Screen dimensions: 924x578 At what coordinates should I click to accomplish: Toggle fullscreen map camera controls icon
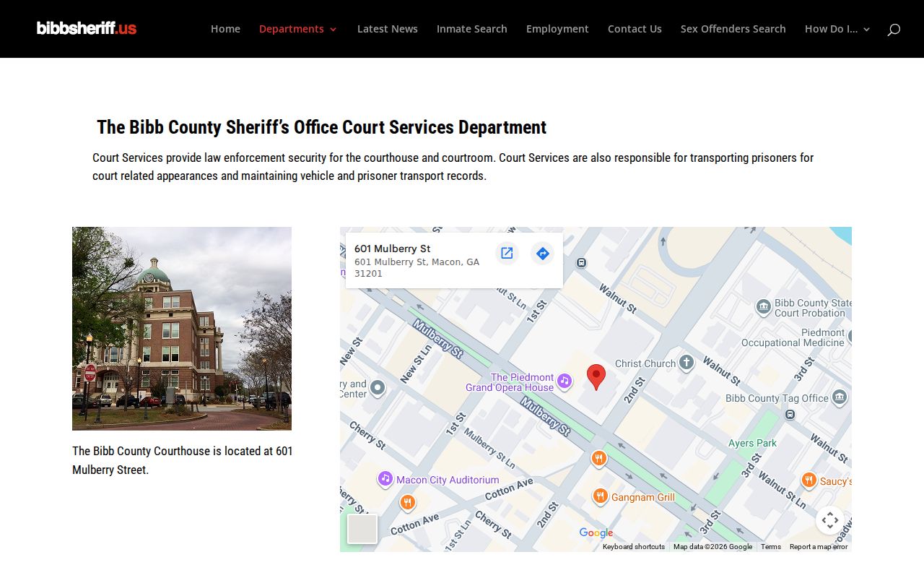(830, 520)
